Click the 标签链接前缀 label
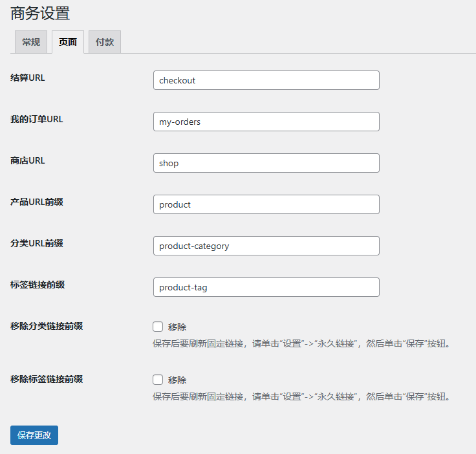Screen dimensions: 476x454 click(38, 285)
